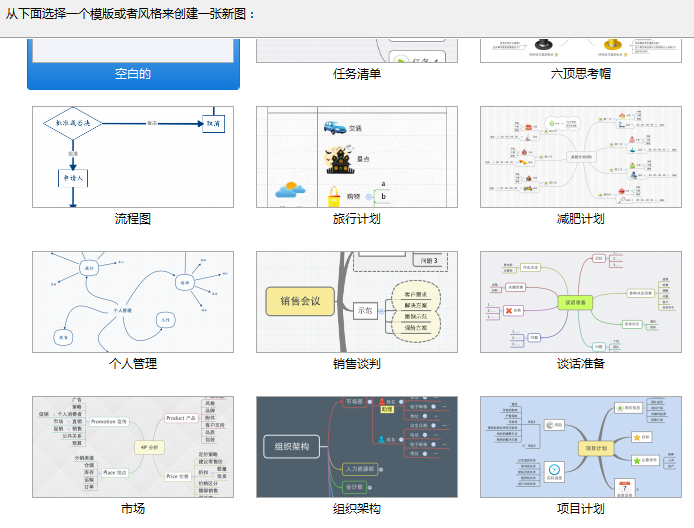Click the 个人管理 label

(x=133, y=364)
